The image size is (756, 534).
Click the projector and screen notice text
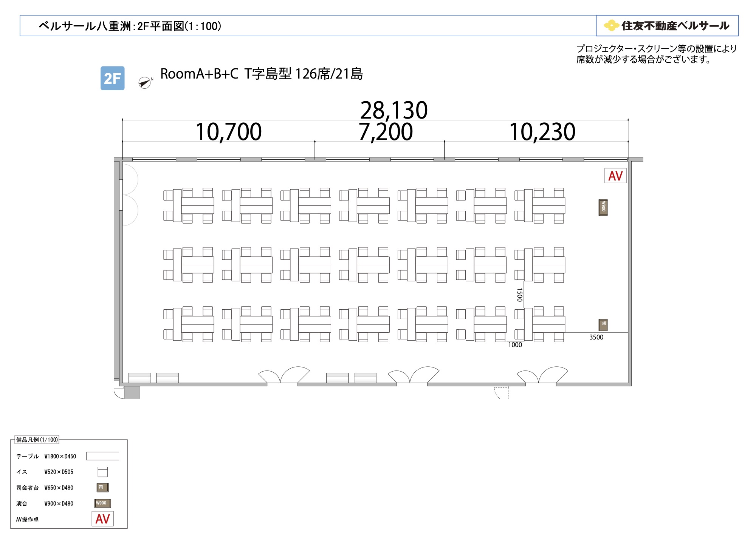656,54
